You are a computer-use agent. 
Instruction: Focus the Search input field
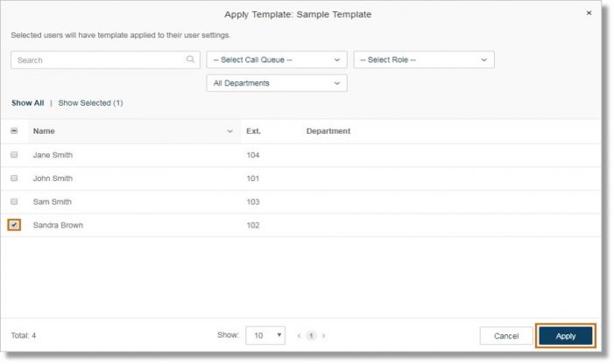105,59
